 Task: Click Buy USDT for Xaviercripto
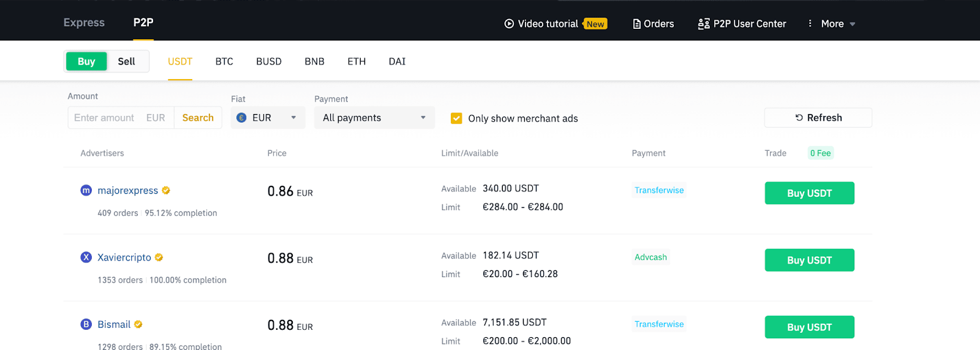(x=809, y=260)
